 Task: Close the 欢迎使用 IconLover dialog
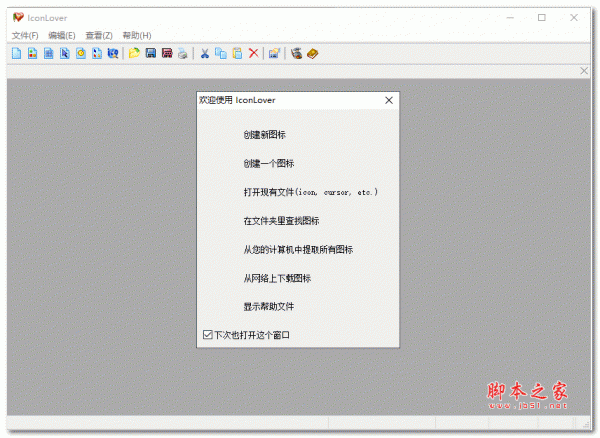389,101
